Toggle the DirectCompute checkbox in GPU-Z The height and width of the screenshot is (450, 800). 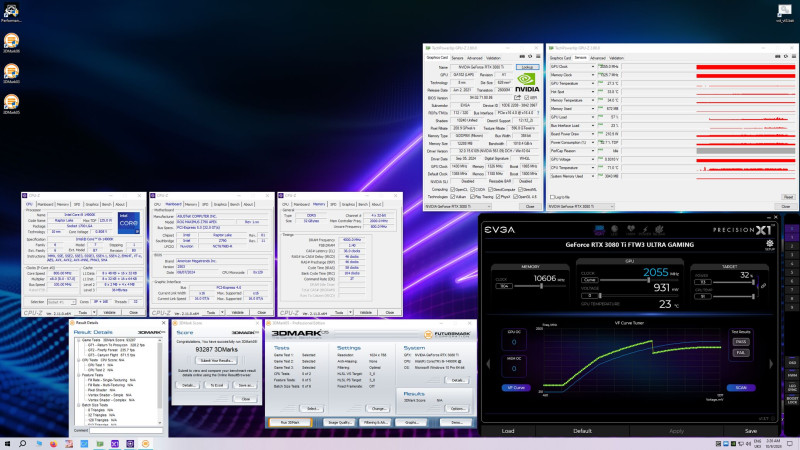click(x=490, y=189)
